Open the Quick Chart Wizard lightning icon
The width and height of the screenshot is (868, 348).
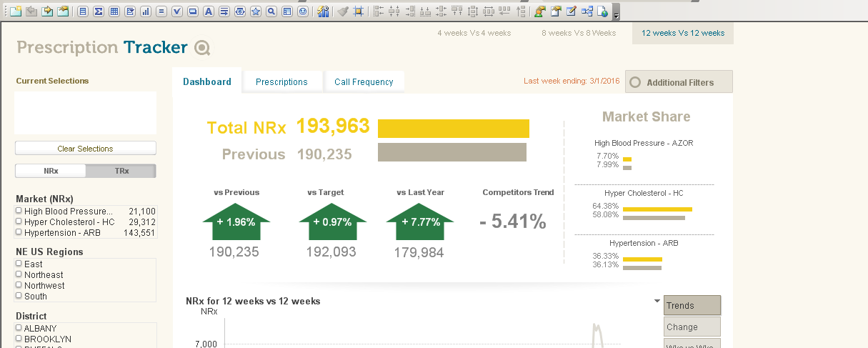click(x=323, y=11)
